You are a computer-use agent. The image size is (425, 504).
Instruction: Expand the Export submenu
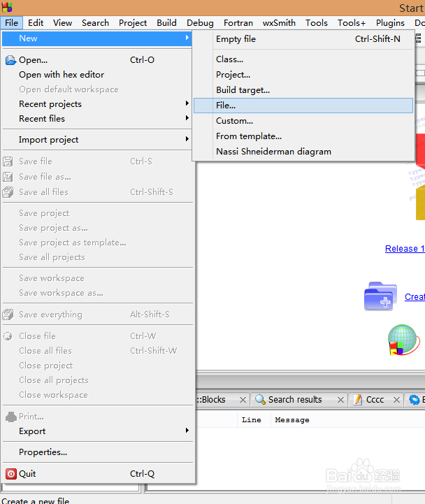coord(187,431)
